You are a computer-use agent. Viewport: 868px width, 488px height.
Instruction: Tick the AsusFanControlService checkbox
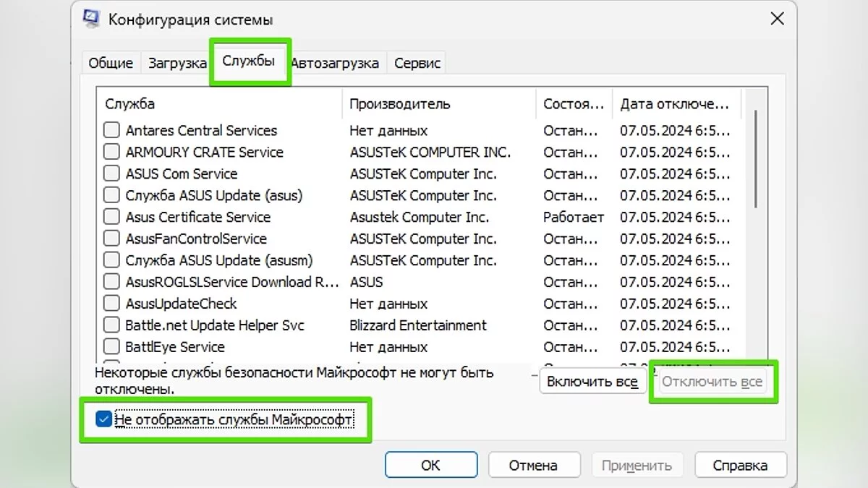[x=111, y=239]
